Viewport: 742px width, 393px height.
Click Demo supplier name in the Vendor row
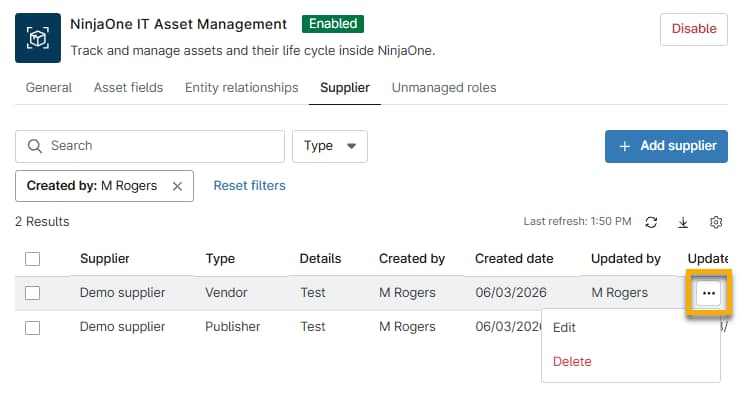pos(122,293)
